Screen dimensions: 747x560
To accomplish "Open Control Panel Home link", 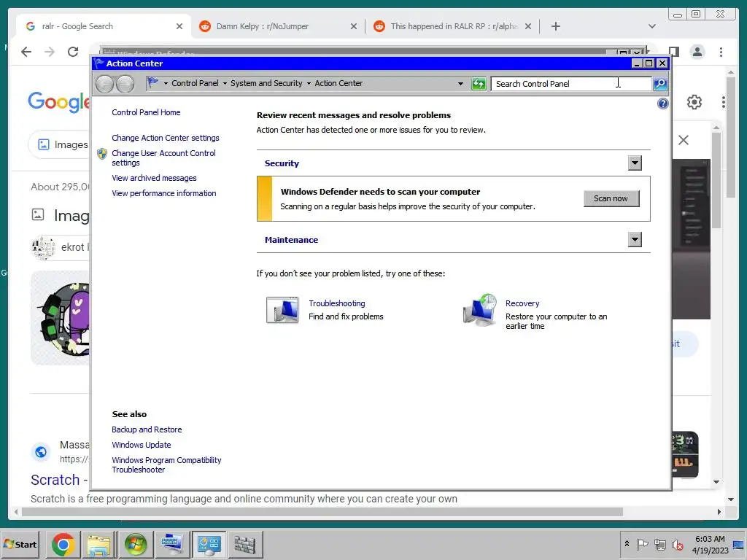I will (146, 112).
